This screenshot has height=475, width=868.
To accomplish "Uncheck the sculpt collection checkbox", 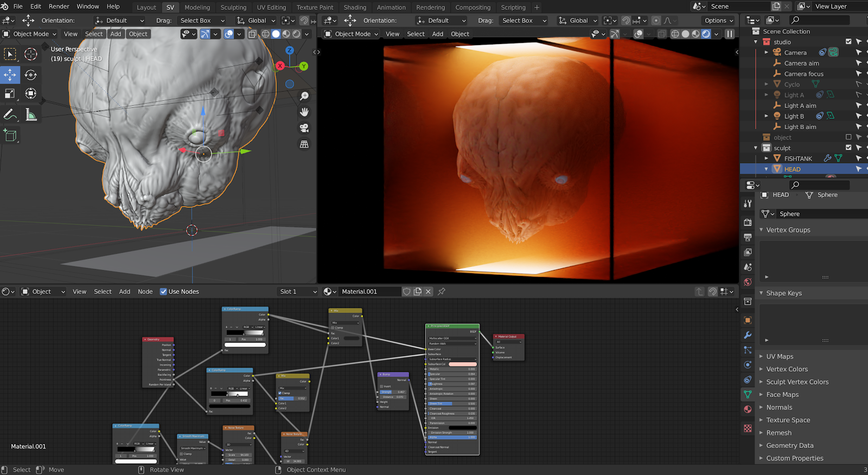I will [x=848, y=147].
